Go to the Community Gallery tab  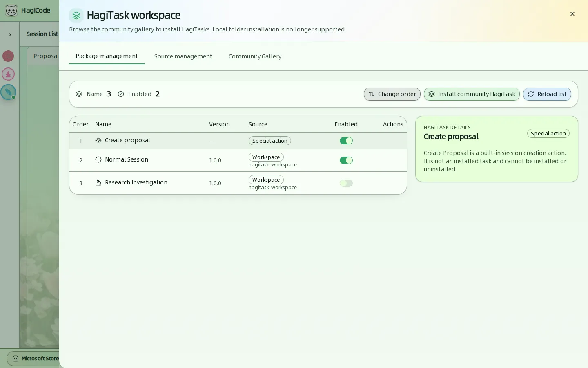tap(255, 56)
